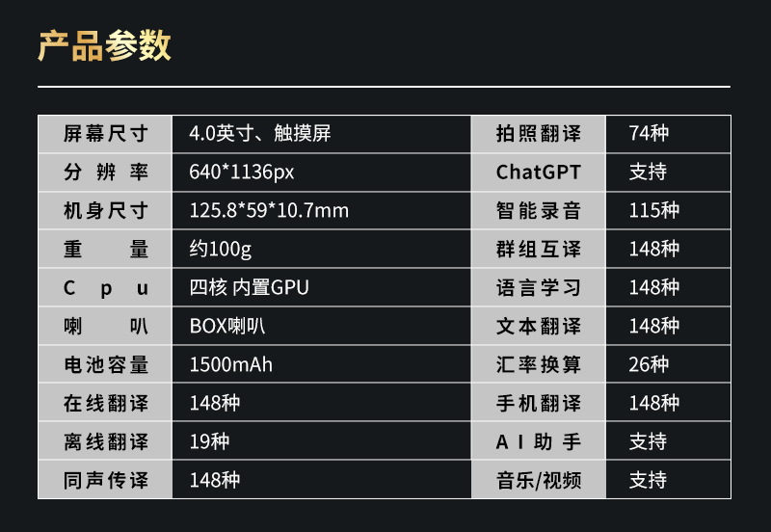Select the 屏幕尺寸 label cell
Image resolution: width=771 pixels, height=532 pixels.
click(106, 134)
